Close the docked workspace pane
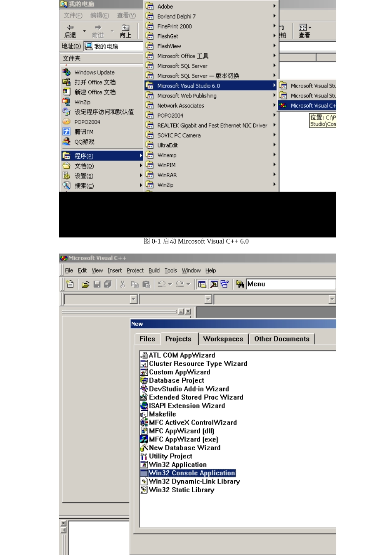The image size is (392, 555). coord(188,312)
